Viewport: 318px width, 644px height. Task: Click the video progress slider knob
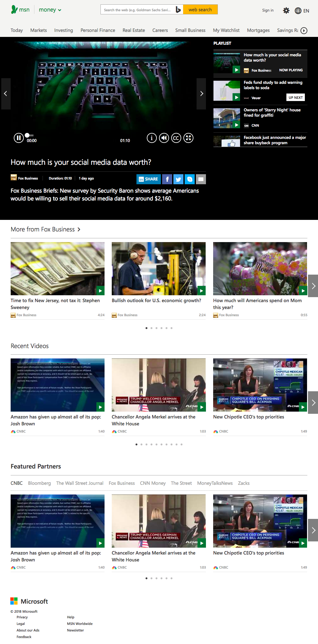[x=27, y=135]
